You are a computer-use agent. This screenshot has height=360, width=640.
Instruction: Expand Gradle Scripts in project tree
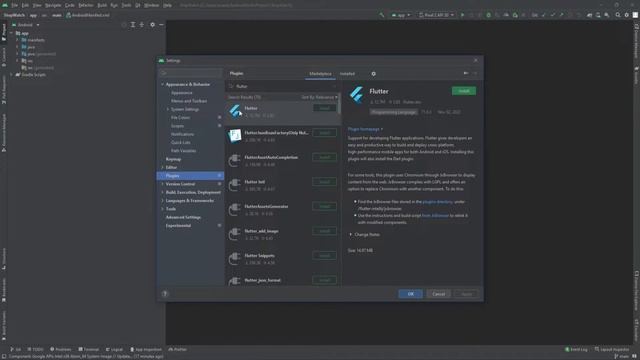[x=11, y=75]
